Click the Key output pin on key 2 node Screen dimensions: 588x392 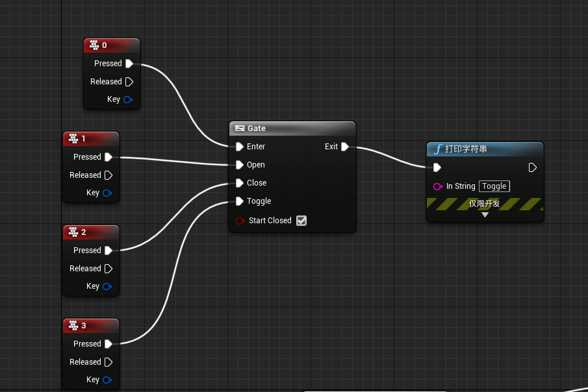coord(107,286)
